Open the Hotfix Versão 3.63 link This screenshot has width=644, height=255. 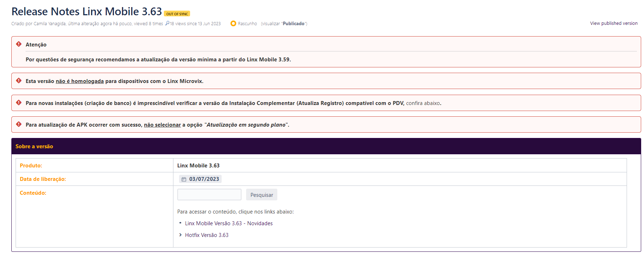click(207, 235)
